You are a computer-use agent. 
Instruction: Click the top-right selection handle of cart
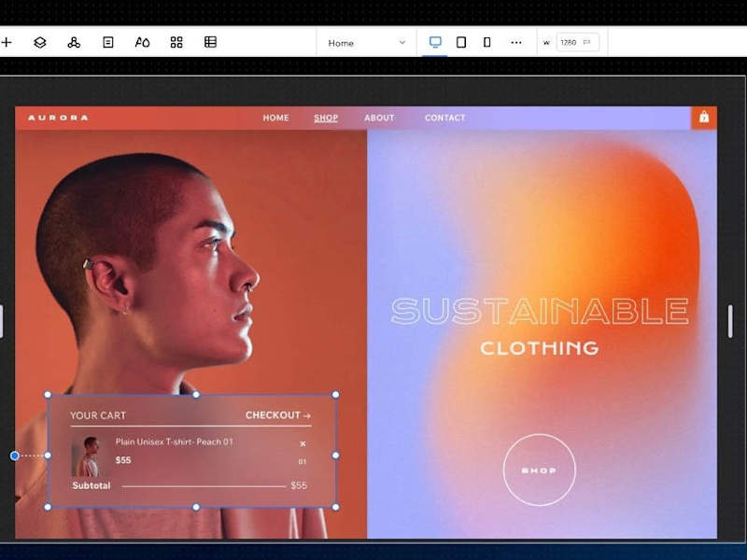335,394
